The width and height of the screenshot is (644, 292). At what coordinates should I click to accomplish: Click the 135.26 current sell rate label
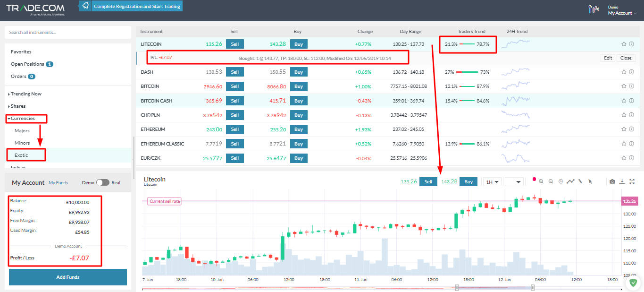[630, 201]
